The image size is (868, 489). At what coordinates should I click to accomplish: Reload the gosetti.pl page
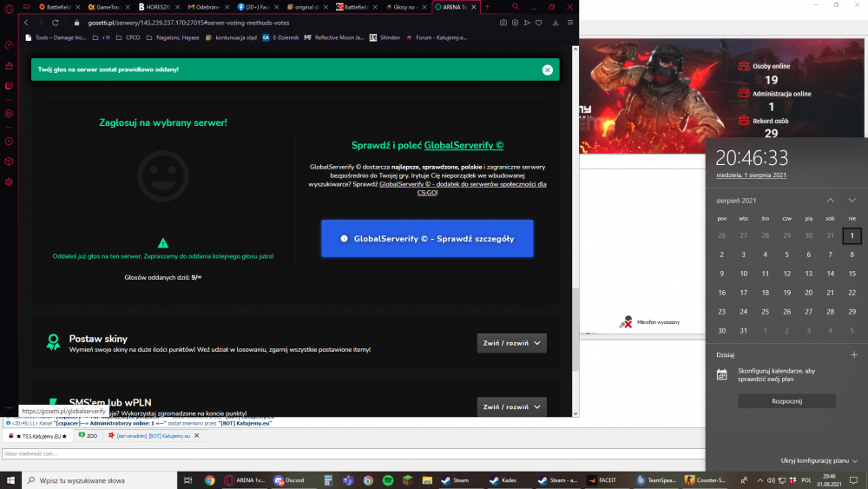pos(56,23)
